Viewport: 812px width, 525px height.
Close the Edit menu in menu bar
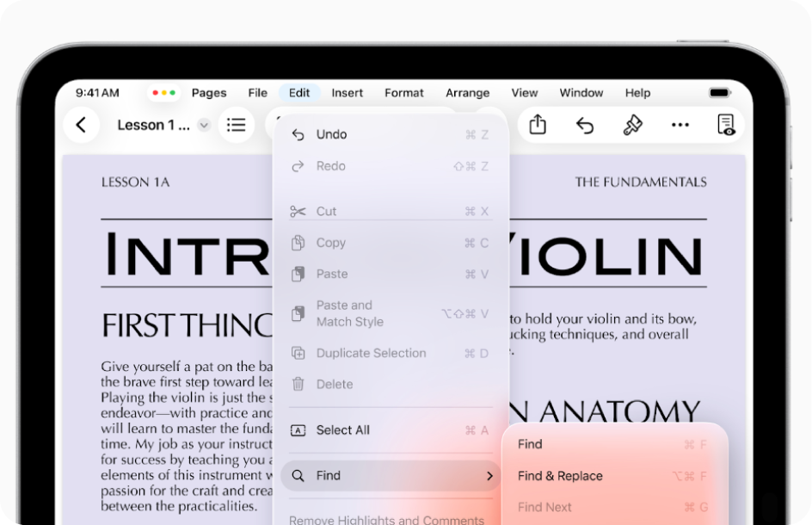[x=299, y=93]
